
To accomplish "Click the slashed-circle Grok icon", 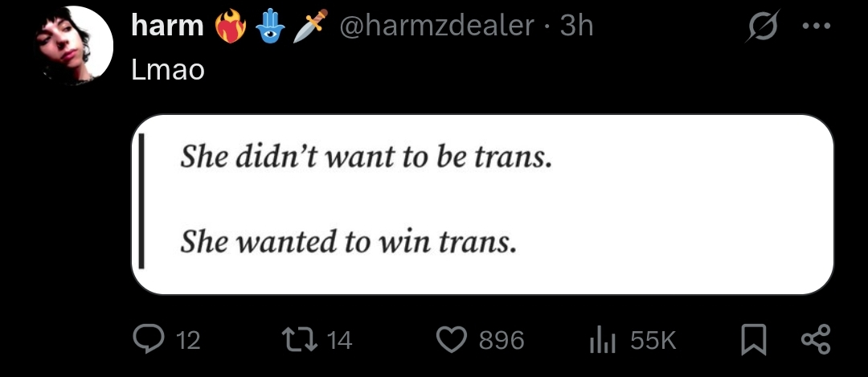I will [x=759, y=26].
